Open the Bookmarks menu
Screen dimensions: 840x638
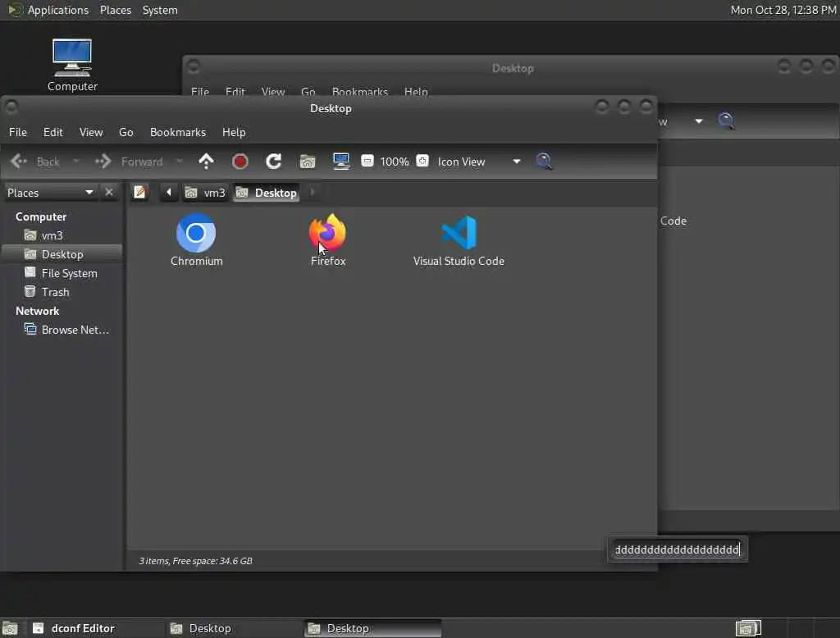(x=178, y=132)
